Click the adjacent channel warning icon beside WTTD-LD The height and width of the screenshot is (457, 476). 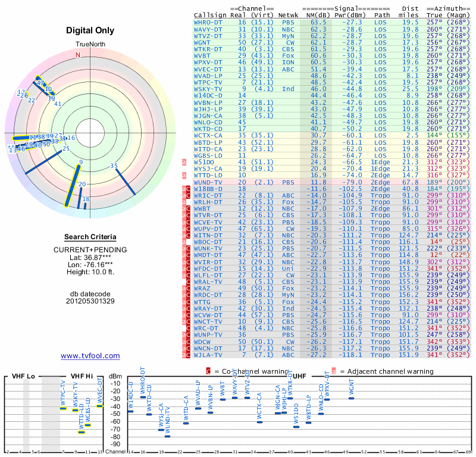[184, 176]
